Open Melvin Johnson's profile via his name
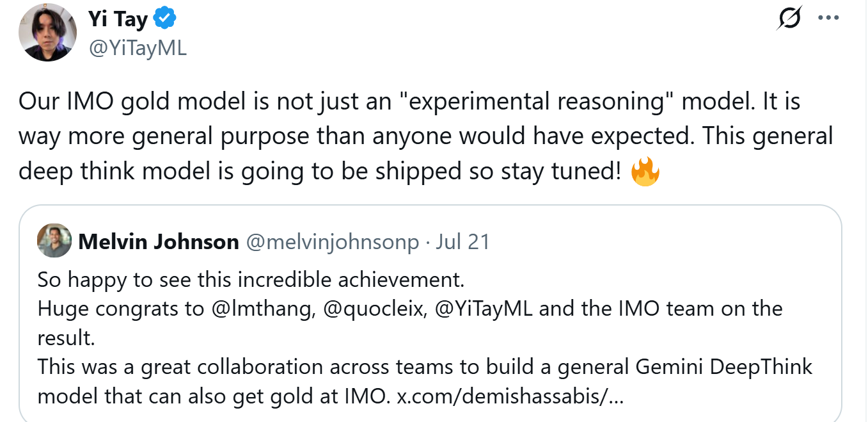 158,242
